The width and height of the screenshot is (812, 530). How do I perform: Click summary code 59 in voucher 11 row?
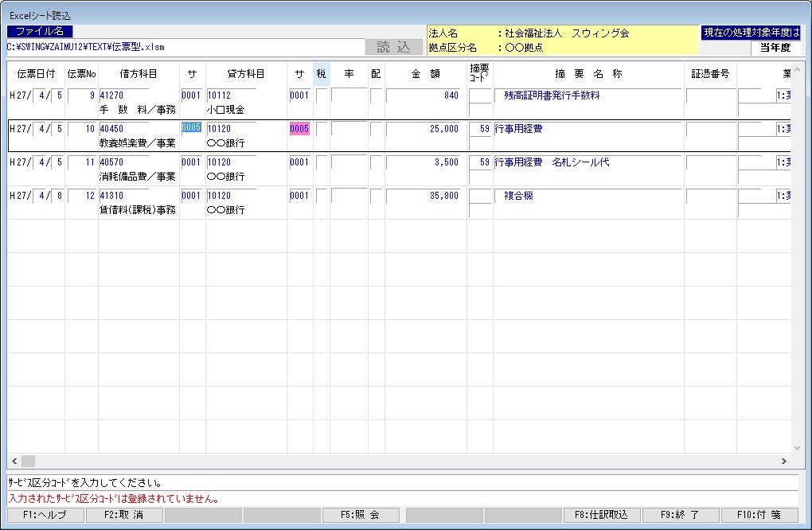479,162
